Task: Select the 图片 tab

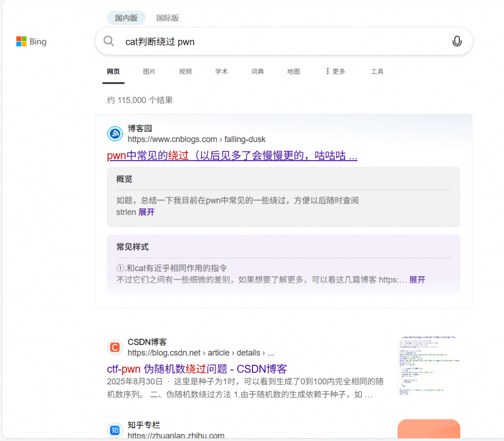Action: click(149, 71)
